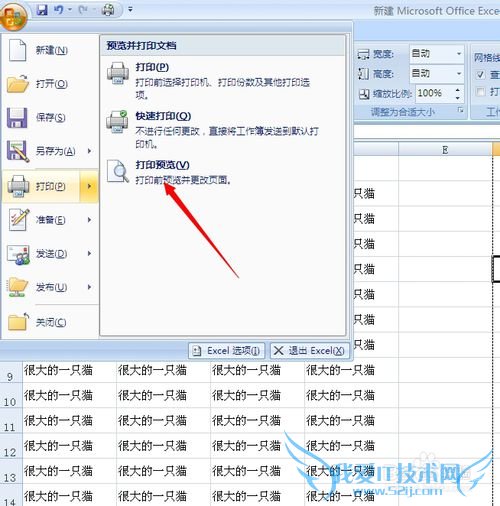
Task: Select 新建(N) menu entry text
Action: click(52, 50)
